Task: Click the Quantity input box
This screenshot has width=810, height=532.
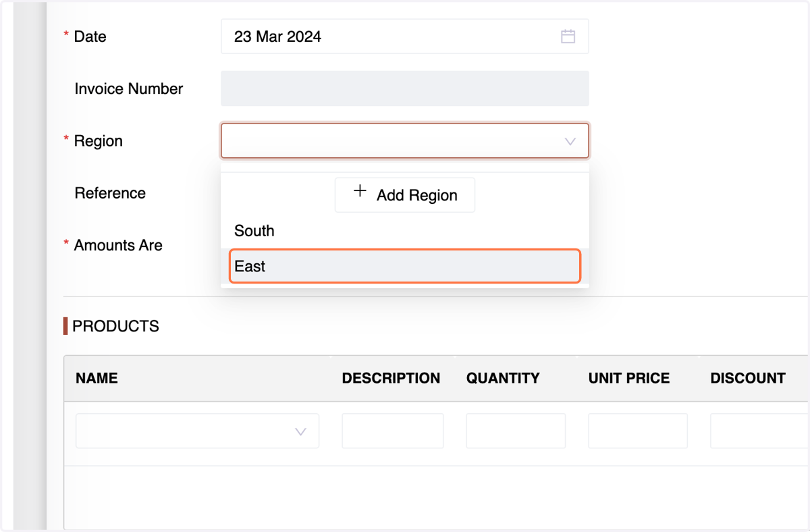Action: [x=516, y=431]
